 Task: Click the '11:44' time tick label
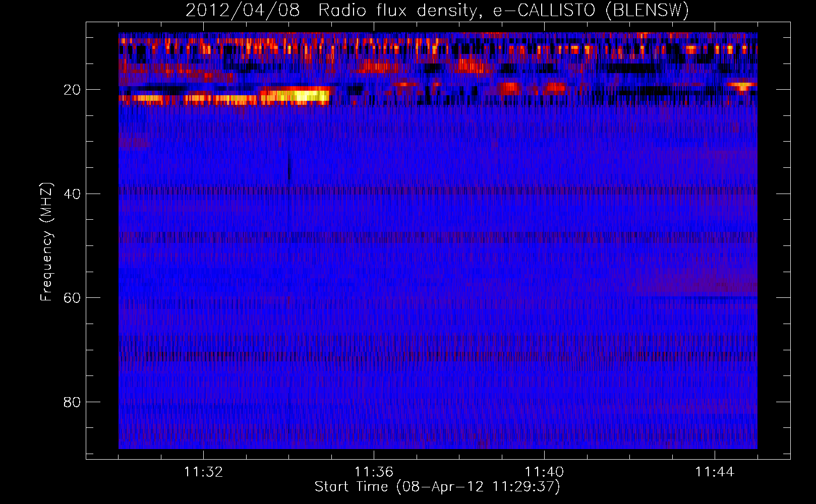coord(715,472)
